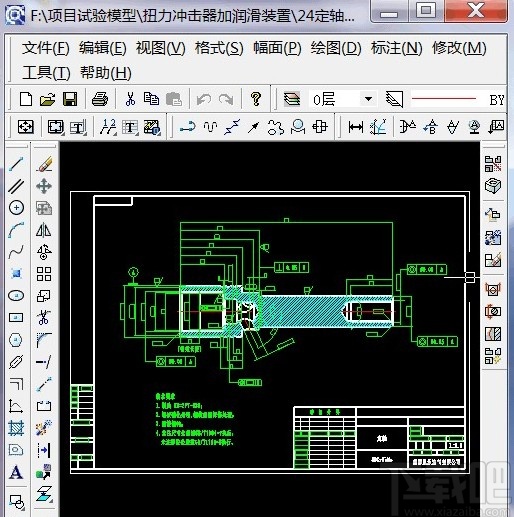Minimize the drawing window
The width and height of the screenshot is (514, 517).
point(389,11)
